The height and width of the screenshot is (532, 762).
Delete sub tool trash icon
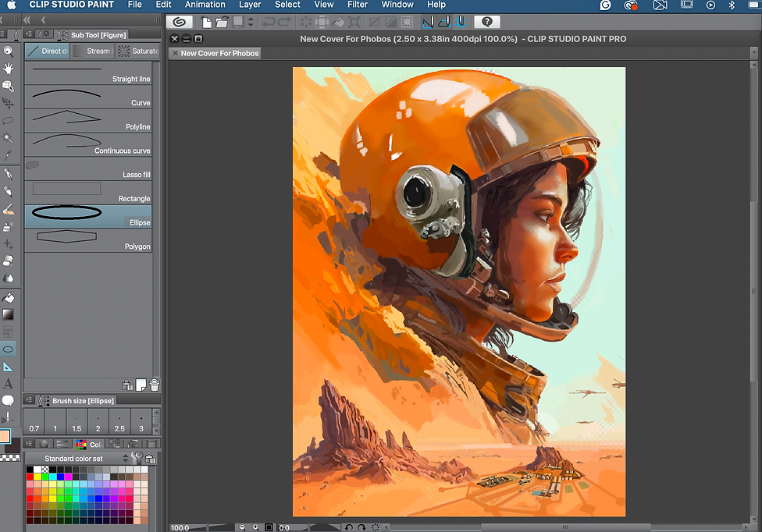click(x=155, y=385)
